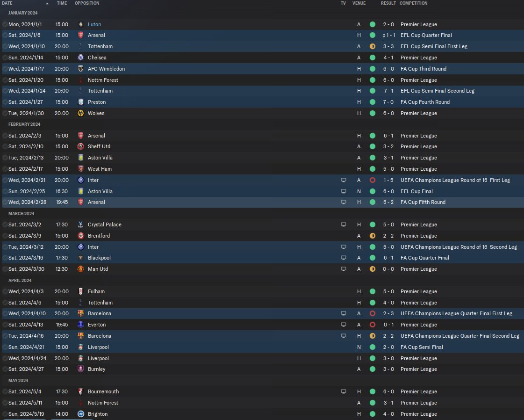Click the TV icon on EFL Cup Final row
The image size is (524, 420).
(343, 191)
